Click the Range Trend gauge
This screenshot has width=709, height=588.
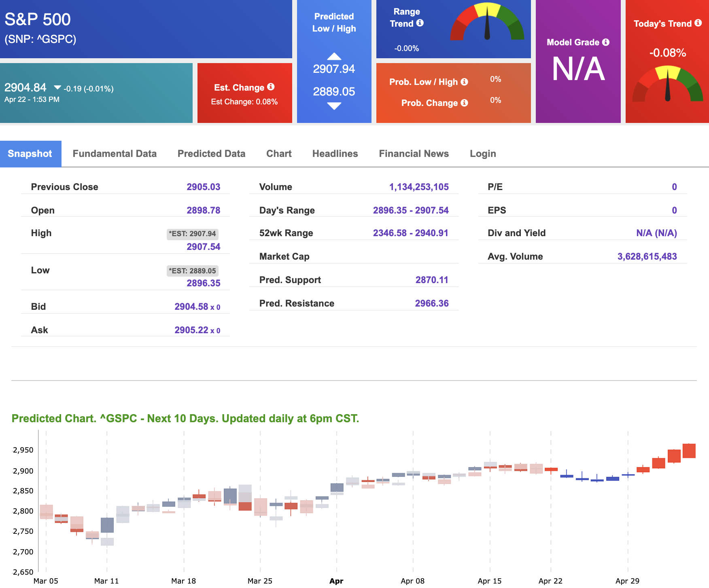(487, 21)
